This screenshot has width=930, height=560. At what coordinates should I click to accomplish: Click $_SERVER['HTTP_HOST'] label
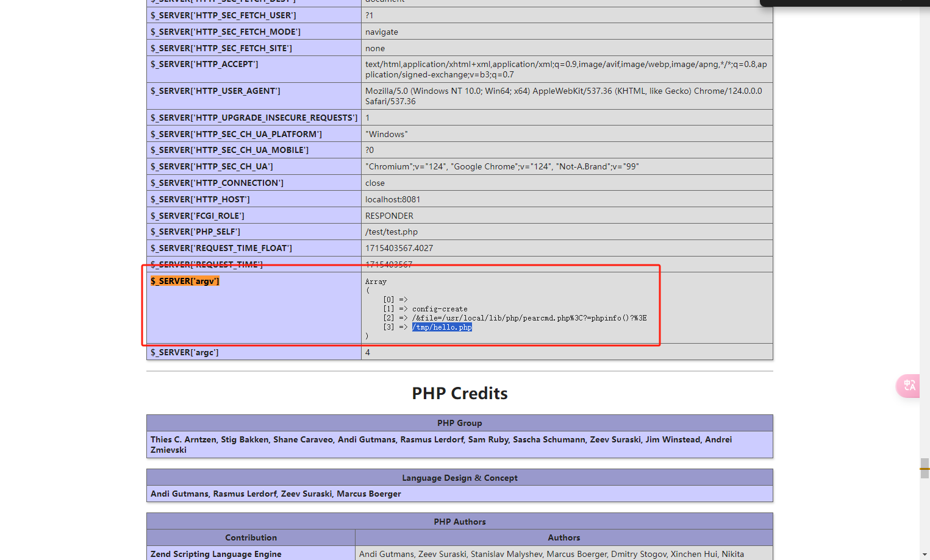pyautogui.click(x=200, y=199)
